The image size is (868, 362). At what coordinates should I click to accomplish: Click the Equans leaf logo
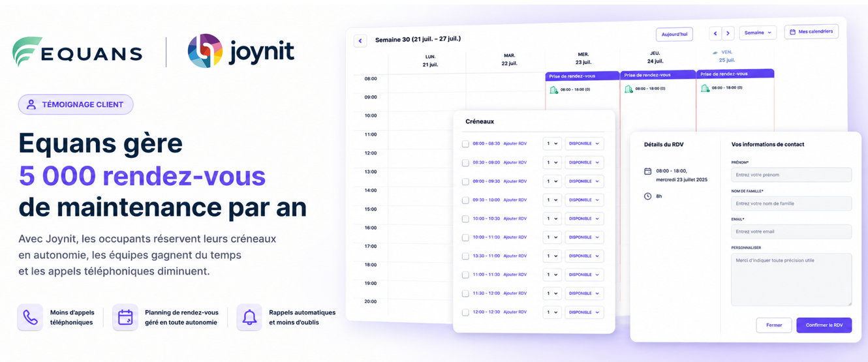27,52
